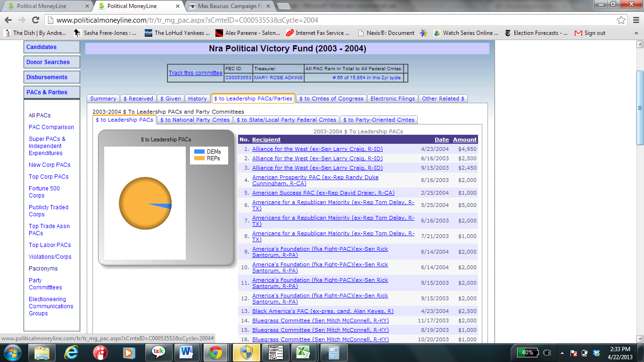Open The Dish bookmark
Screen dimensions: 644x362
(35, 33)
